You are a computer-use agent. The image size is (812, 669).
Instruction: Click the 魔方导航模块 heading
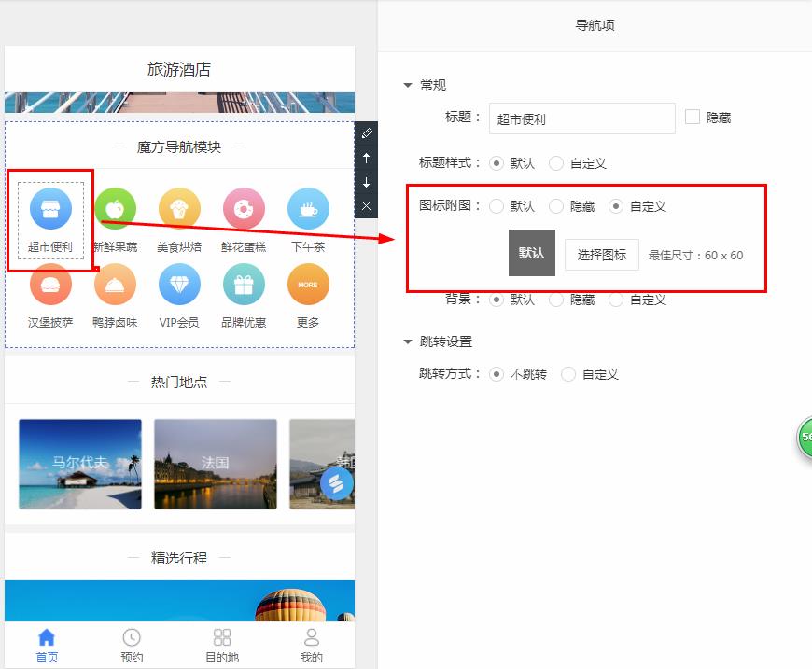(179, 147)
